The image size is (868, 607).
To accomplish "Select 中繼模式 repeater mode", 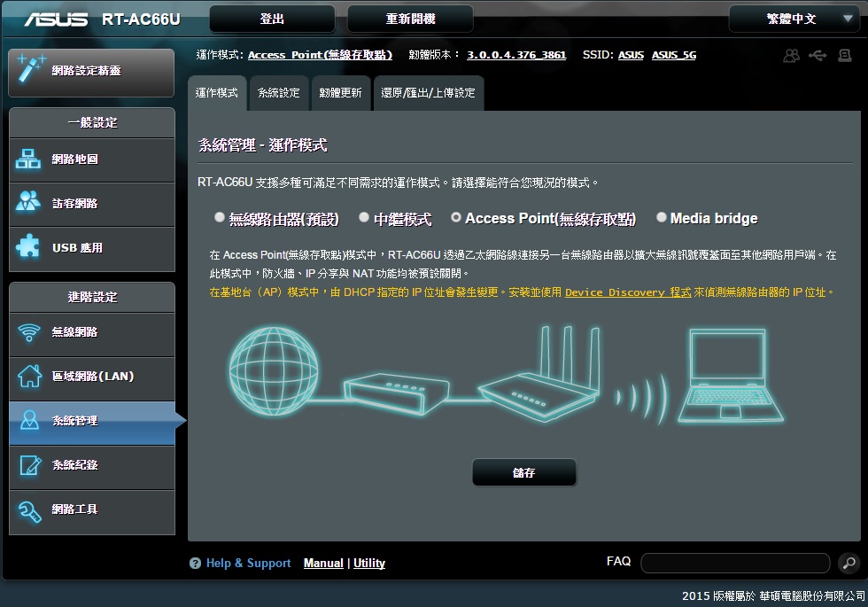I will point(364,217).
